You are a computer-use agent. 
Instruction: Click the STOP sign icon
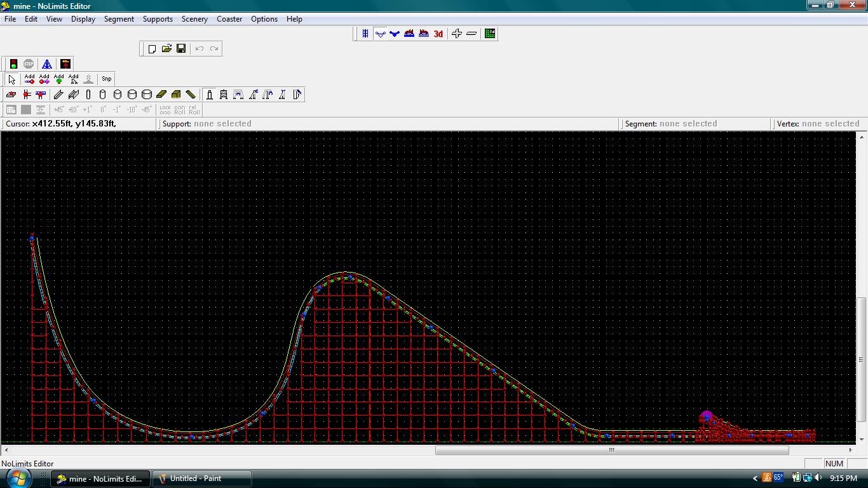pos(29,64)
